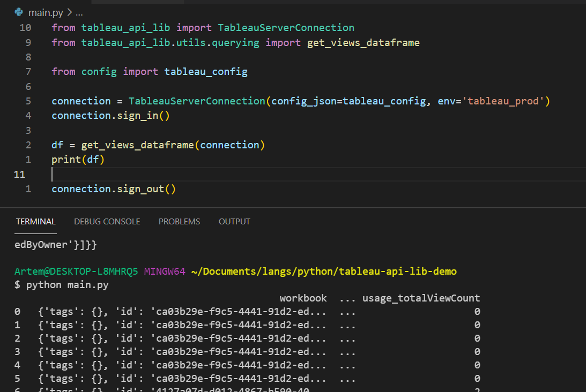This screenshot has height=392, width=586.
Task: Click the terminal path tableau-api-lib-demo
Action: coord(324,272)
